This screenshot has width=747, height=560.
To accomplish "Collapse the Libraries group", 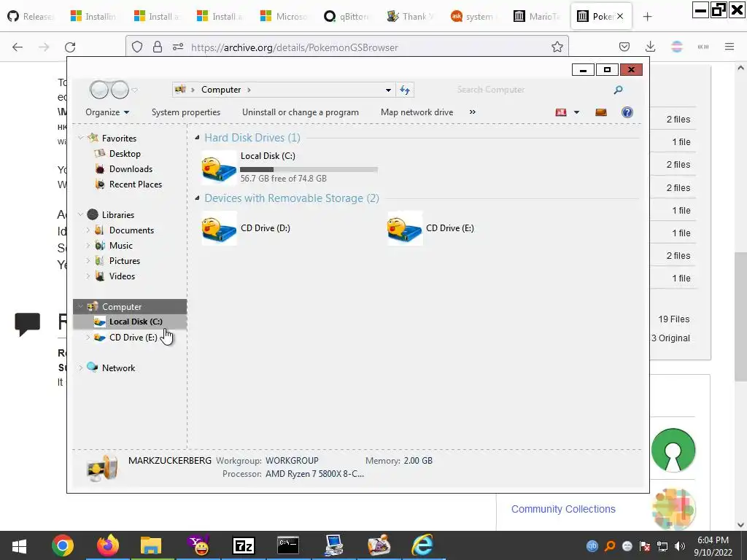I will coord(80,215).
